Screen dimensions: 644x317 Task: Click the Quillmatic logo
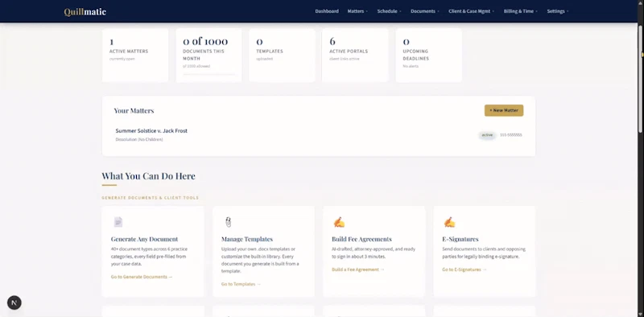[x=85, y=12]
